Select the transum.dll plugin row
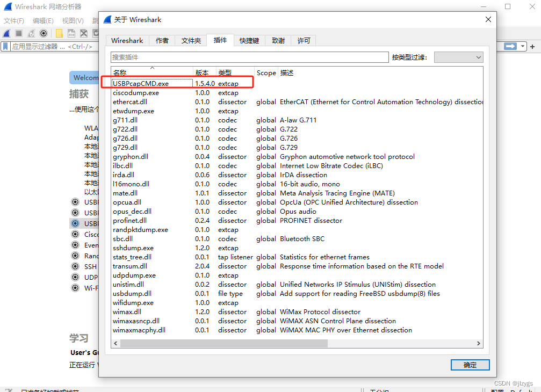This screenshot has height=392, width=541. 297,266
